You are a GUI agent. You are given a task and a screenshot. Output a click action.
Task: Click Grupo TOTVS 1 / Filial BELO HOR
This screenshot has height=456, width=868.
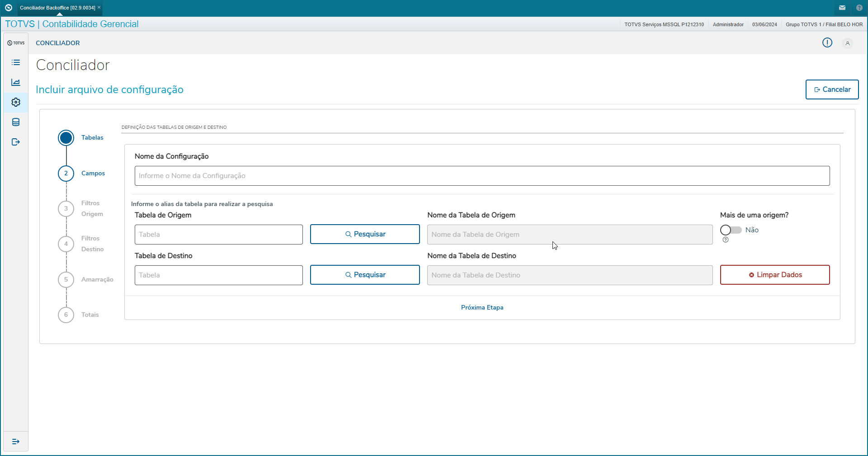[x=824, y=24]
